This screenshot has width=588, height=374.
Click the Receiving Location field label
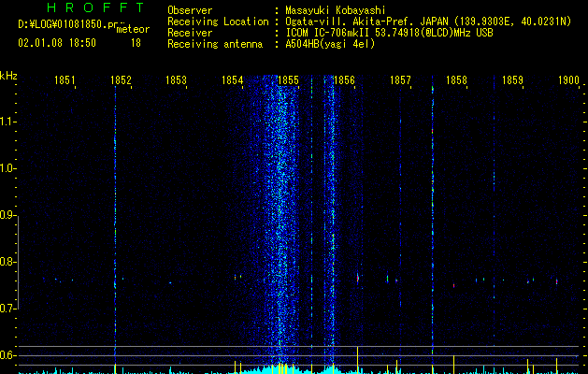(218, 22)
